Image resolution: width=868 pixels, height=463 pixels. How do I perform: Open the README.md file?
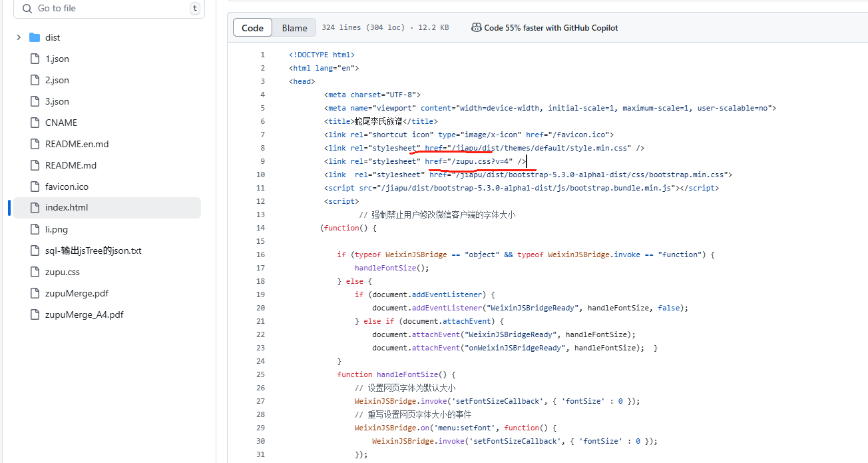[71, 165]
